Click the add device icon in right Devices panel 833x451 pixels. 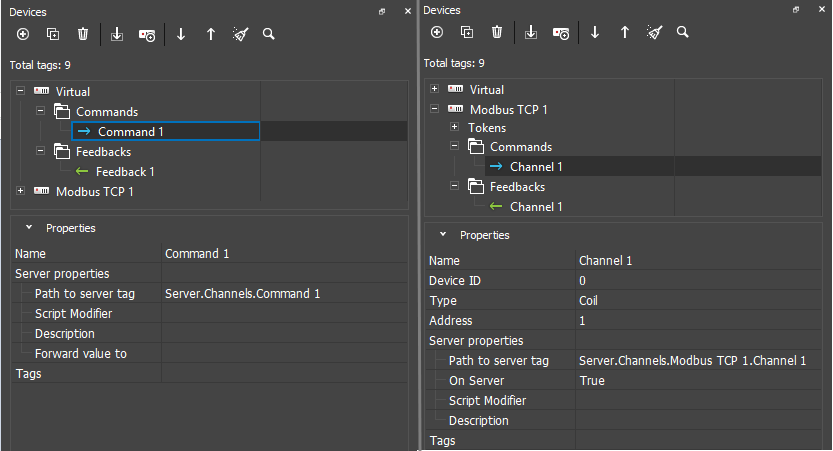click(x=561, y=33)
